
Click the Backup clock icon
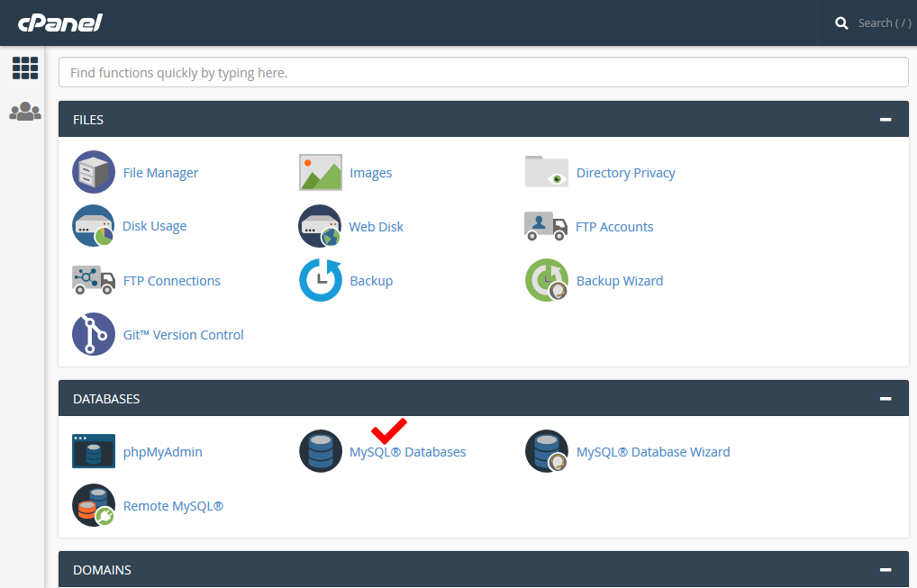[x=321, y=280]
